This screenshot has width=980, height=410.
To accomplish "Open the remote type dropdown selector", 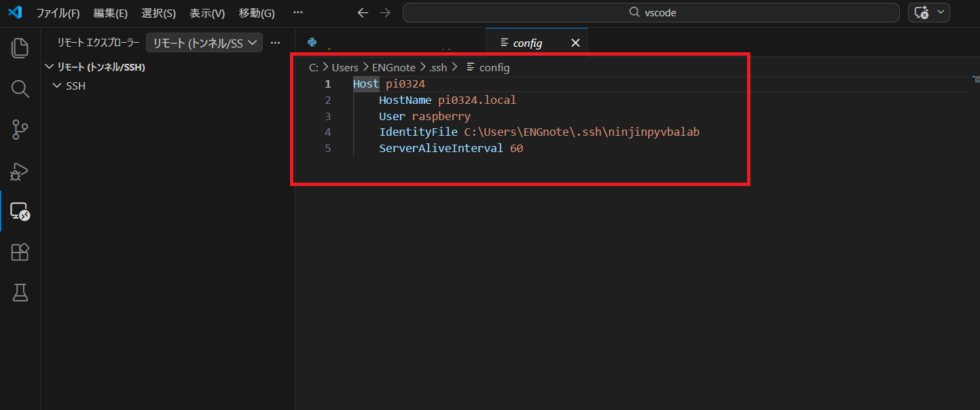I will pyautogui.click(x=204, y=43).
